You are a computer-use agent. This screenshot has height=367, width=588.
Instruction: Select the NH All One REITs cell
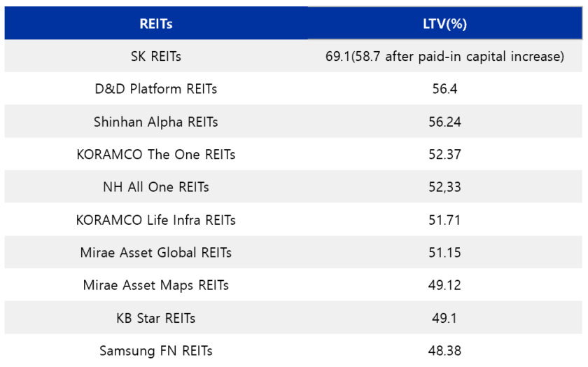tap(156, 187)
